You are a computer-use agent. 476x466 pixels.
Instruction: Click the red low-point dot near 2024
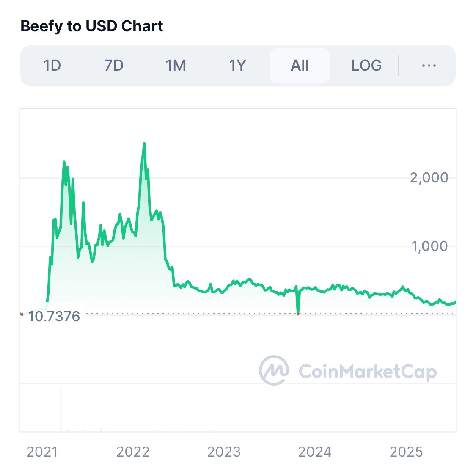(298, 314)
